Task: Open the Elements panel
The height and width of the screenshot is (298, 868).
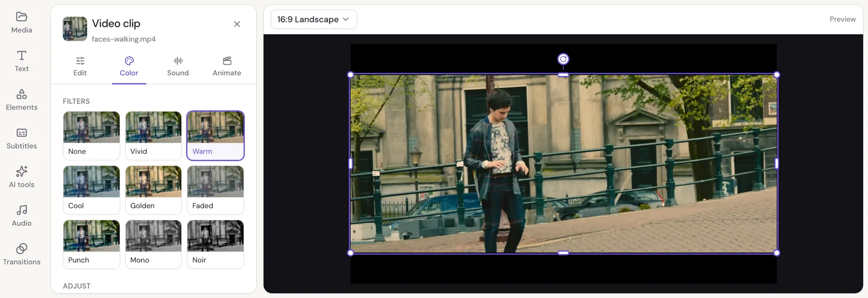Action: (x=22, y=100)
